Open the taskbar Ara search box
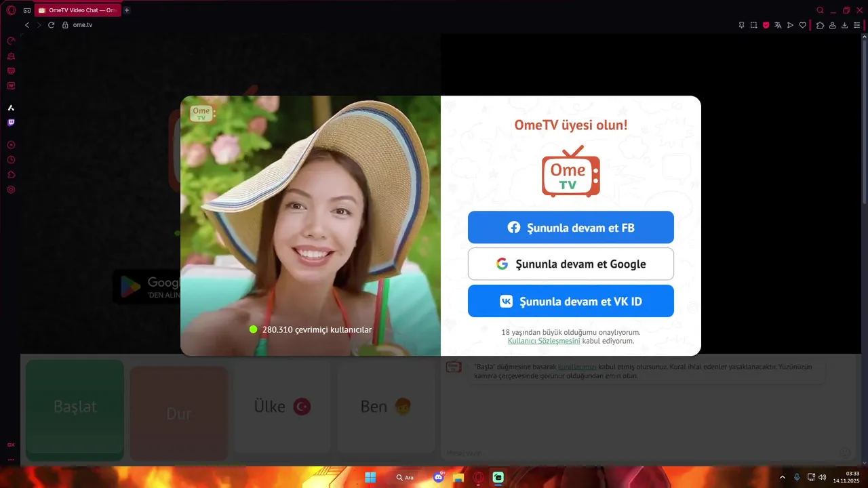 point(406,477)
